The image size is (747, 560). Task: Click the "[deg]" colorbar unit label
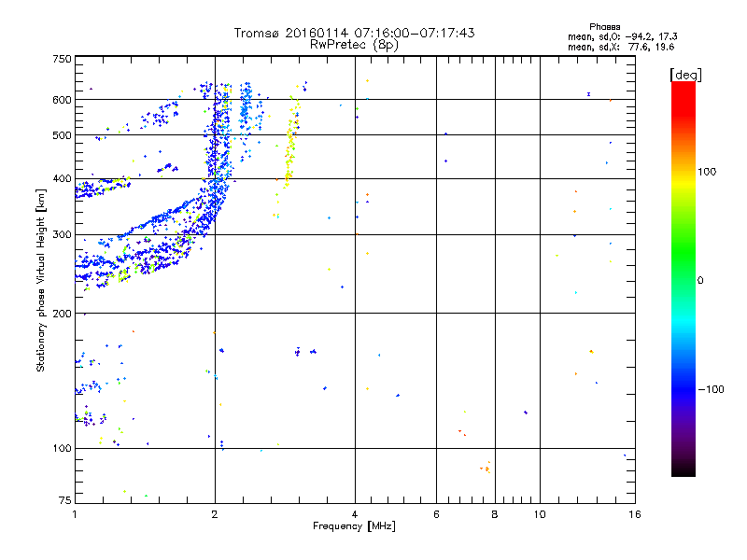[x=685, y=75]
